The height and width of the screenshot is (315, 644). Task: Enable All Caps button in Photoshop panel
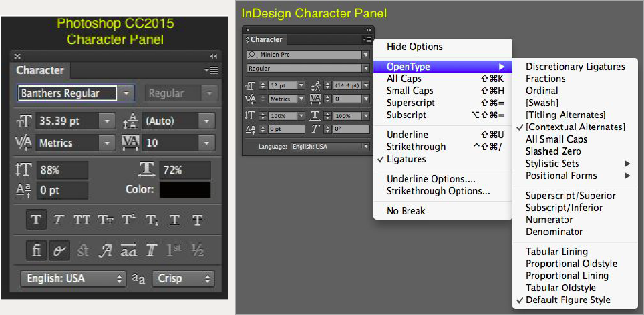82,220
